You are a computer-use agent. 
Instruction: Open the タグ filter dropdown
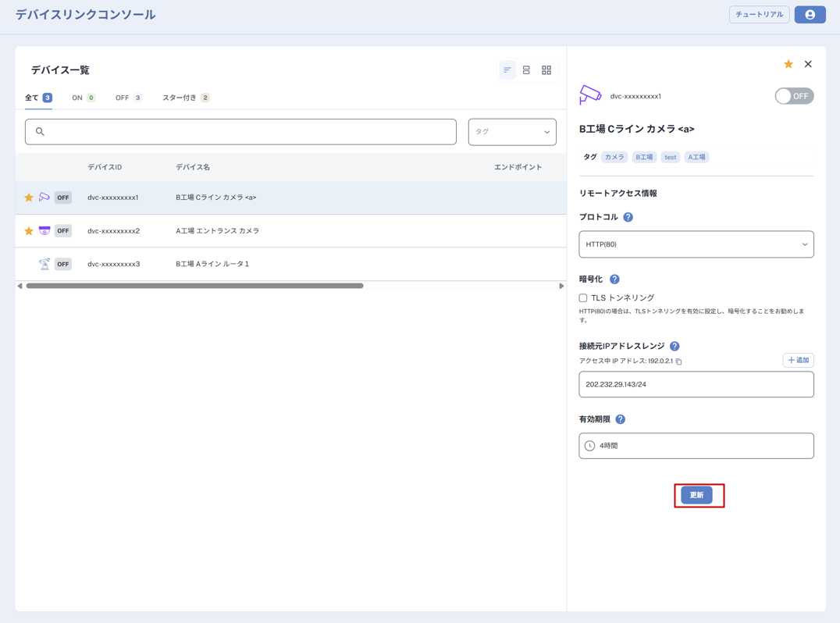coord(512,132)
